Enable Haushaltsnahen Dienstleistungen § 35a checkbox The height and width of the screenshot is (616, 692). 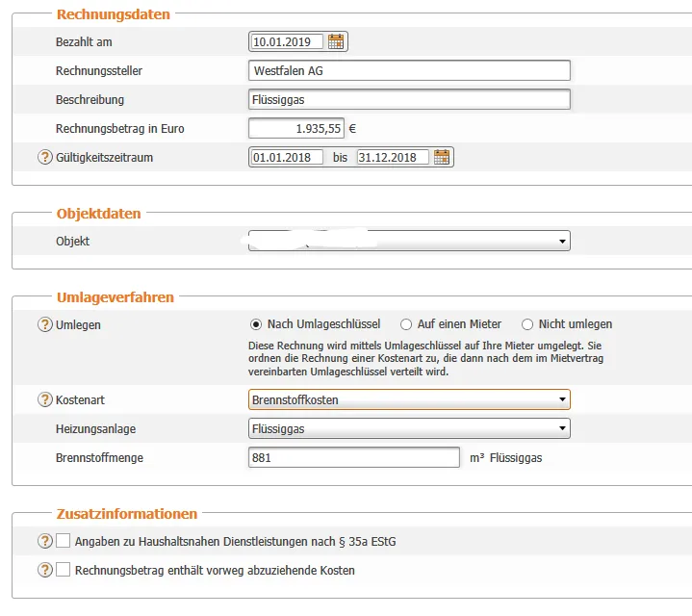pyautogui.click(x=64, y=541)
